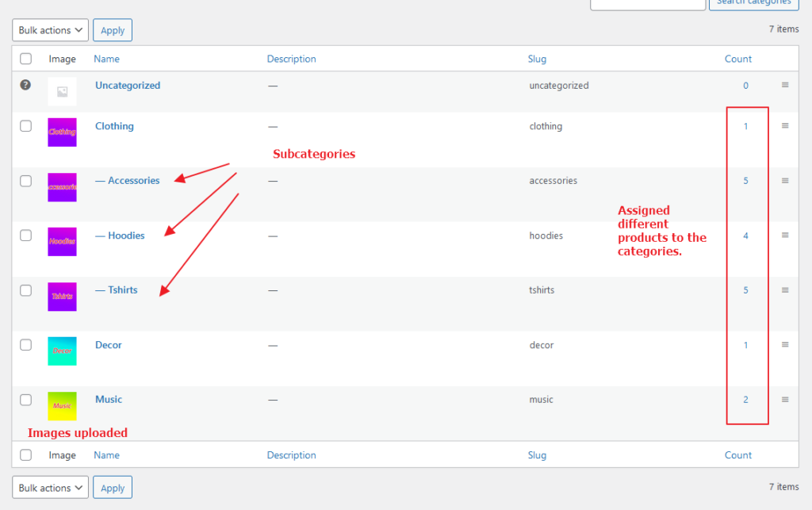
Task: Click the drag handle for Uncategorized row
Action: click(x=785, y=86)
